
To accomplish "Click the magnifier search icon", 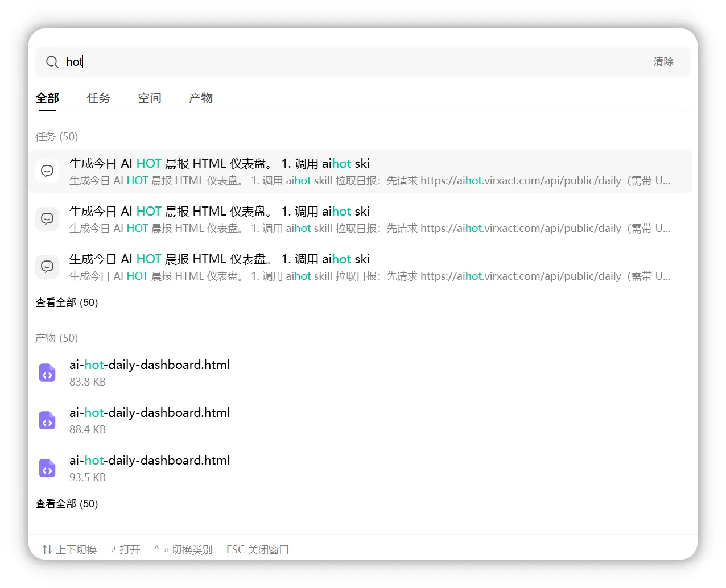I will [52, 62].
